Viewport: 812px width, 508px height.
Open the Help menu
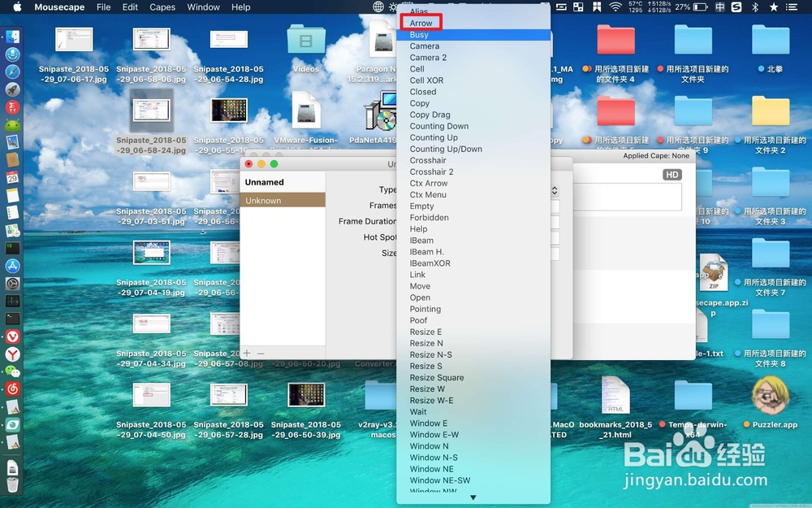point(241,7)
